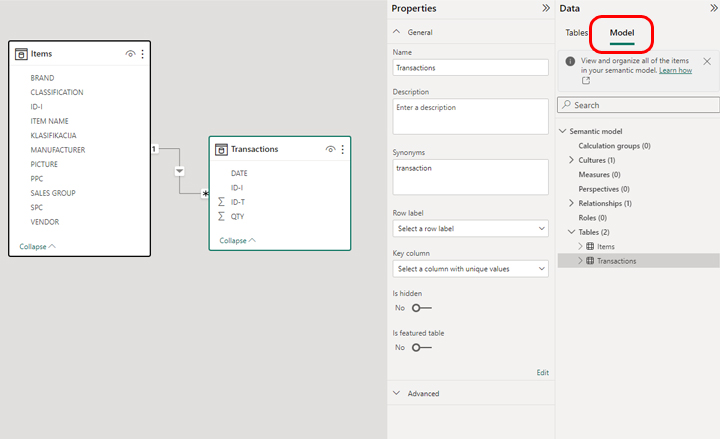Open the Row label dropdown
This screenshot has width=720, height=439.
click(x=471, y=229)
